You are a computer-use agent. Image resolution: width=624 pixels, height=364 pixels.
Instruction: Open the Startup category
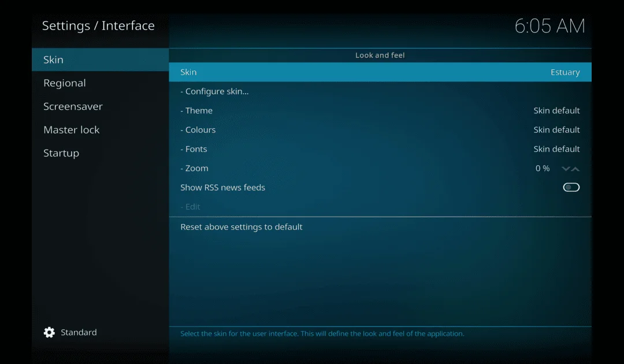(61, 153)
